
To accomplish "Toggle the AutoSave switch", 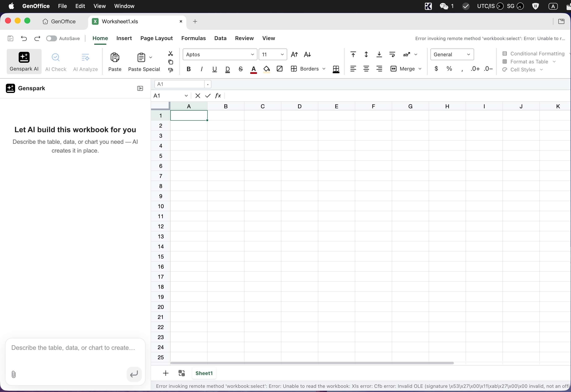I will tap(51, 38).
